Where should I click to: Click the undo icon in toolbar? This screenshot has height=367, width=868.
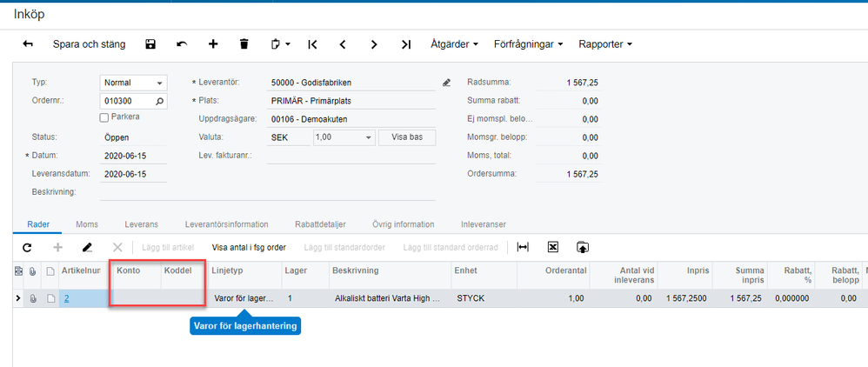[x=182, y=43]
